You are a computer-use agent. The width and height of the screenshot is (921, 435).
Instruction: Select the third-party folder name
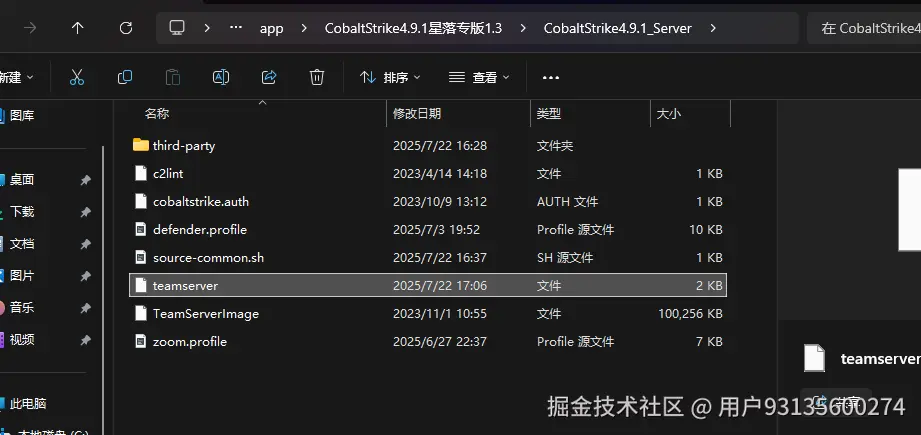click(184, 146)
